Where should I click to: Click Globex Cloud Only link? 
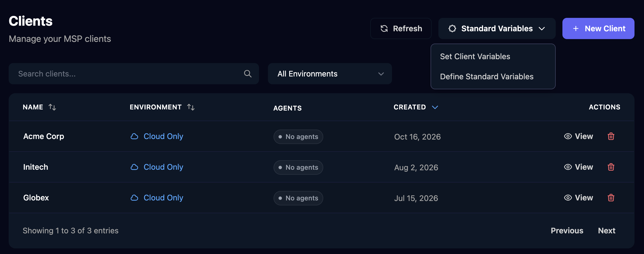coord(163,198)
